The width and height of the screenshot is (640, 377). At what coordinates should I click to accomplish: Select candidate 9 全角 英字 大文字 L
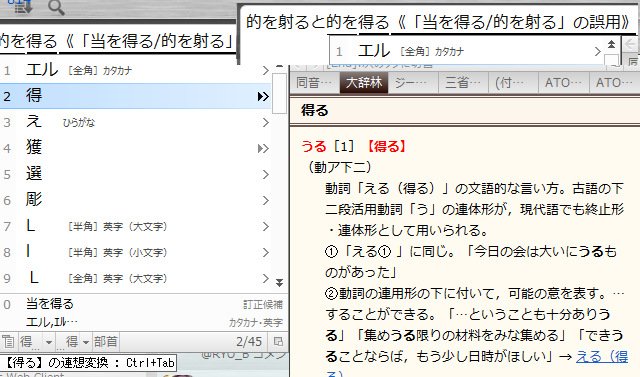point(135,278)
